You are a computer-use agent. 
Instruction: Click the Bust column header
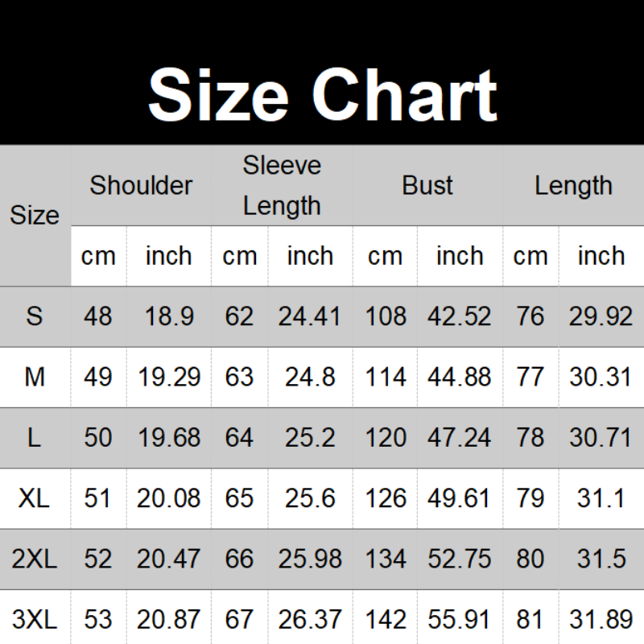(427, 185)
